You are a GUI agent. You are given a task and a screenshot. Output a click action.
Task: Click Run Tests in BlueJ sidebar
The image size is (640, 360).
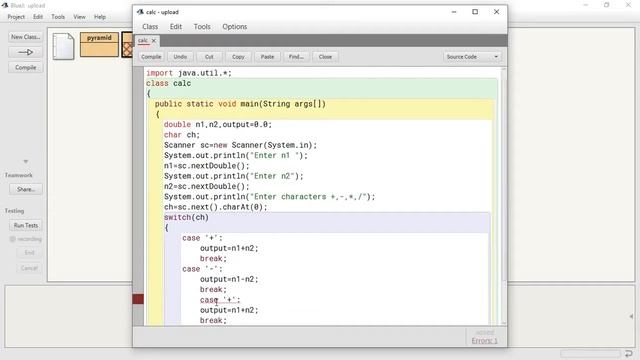click(x=26, y=225)
